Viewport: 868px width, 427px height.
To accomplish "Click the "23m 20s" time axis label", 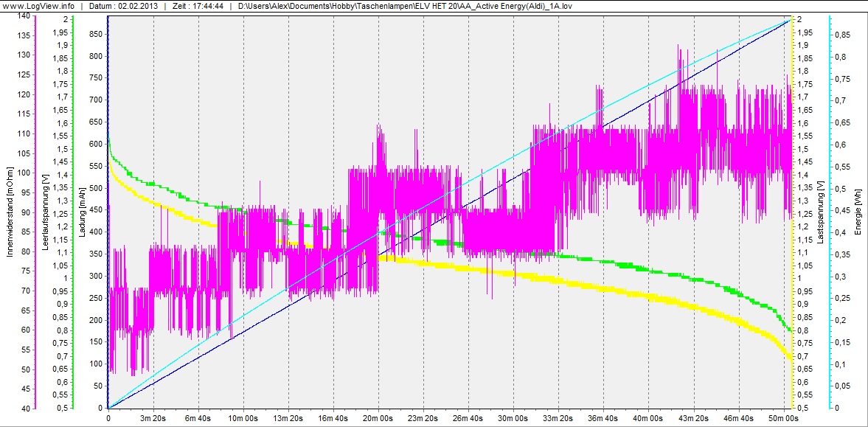I will click(423, 417).
